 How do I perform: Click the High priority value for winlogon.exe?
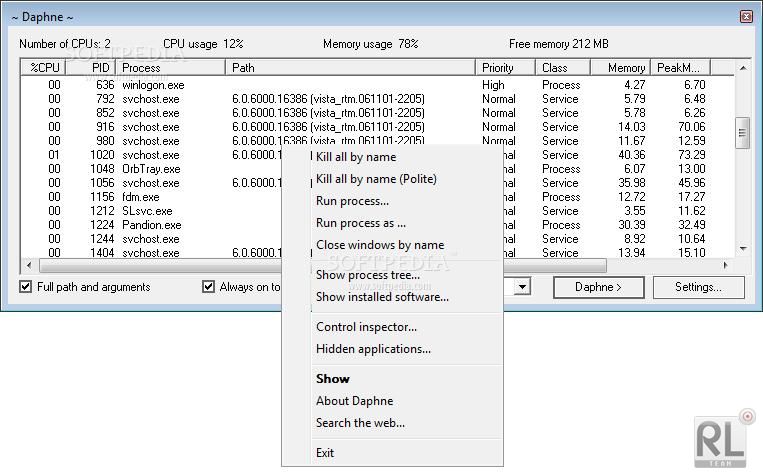[x=493, y=85]
